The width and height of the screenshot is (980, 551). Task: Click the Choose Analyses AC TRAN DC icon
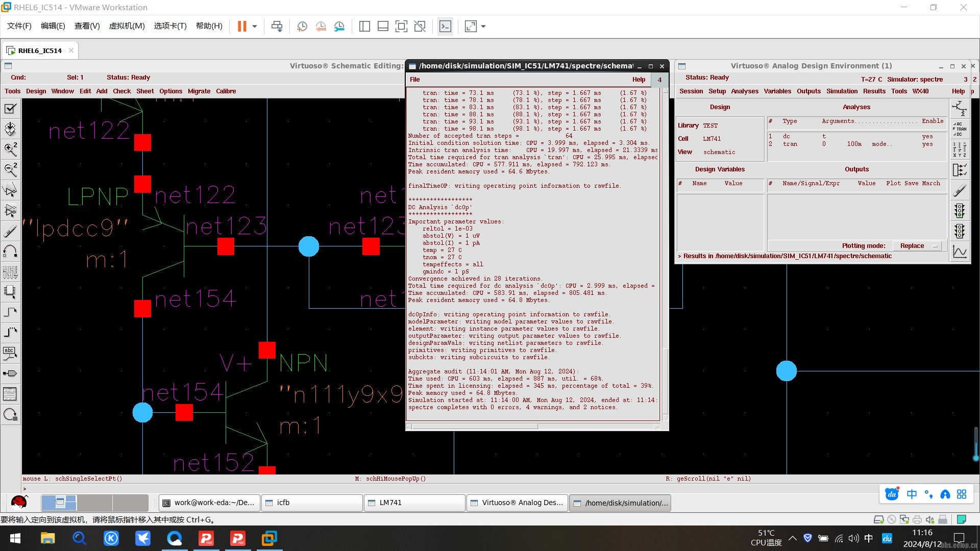pyautogui.click(x=960, y=129)
